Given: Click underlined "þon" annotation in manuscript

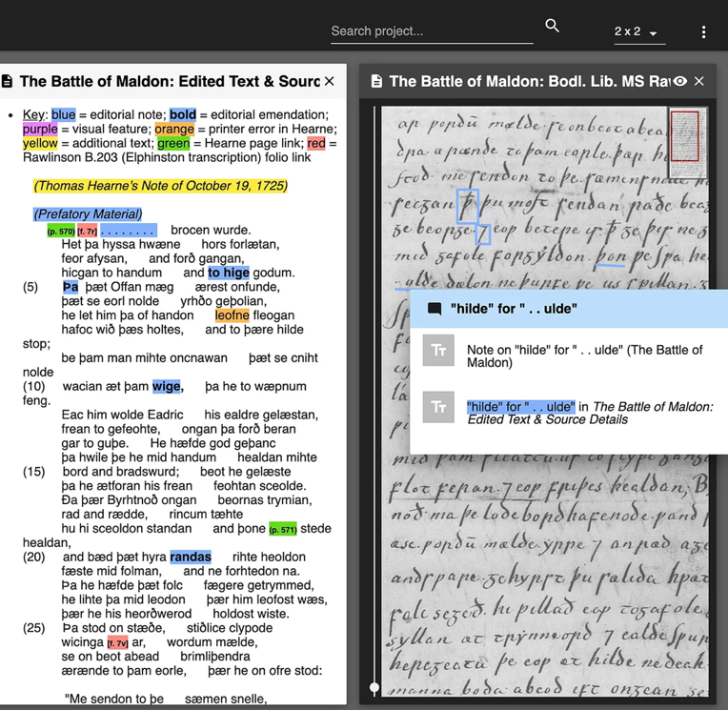Looking at the screenshot, I should click(x=611, y=255).
